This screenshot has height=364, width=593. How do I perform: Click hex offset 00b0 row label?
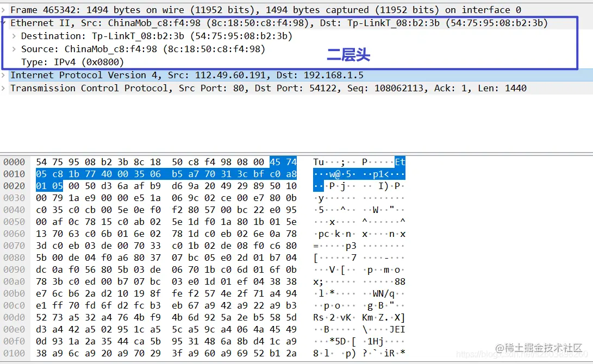click(x=14, y=294)
